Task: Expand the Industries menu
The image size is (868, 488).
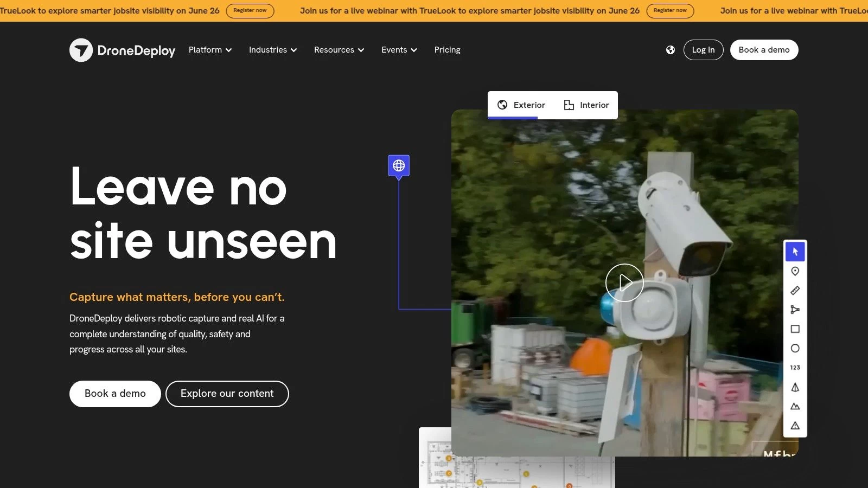Action: [273, 50]
